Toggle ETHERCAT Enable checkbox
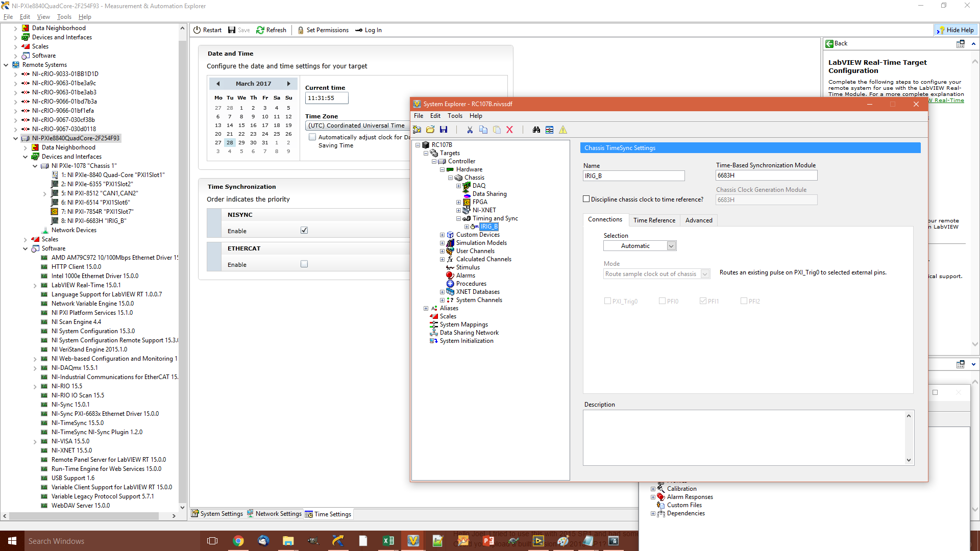Image resolution: width=980 pixels, height=551 pixels. pos(304,264)
